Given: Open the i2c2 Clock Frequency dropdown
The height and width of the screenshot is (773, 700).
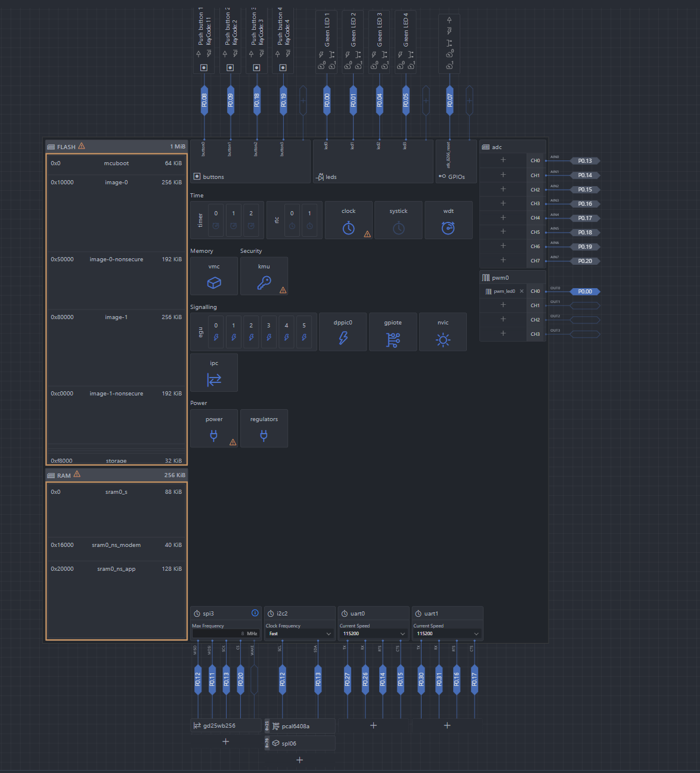Looking at the screenshot, I should pos(299,633).
